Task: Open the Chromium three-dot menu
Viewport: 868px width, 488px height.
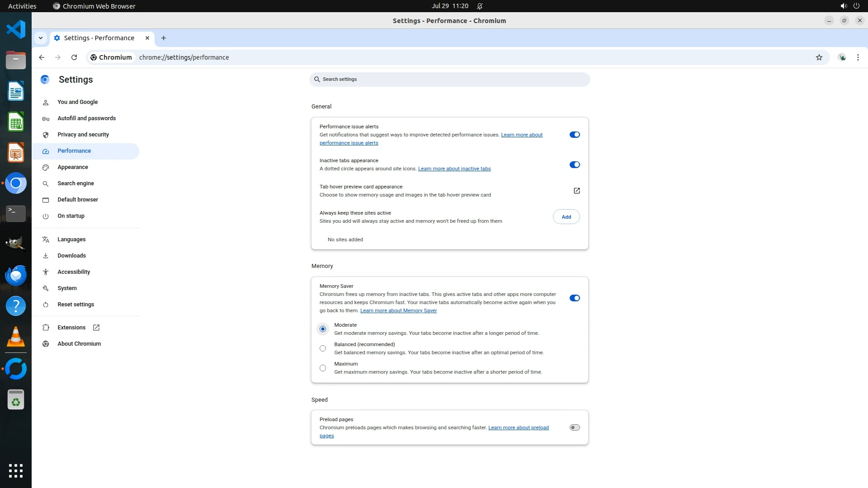Action: click(x=858, y=57)
